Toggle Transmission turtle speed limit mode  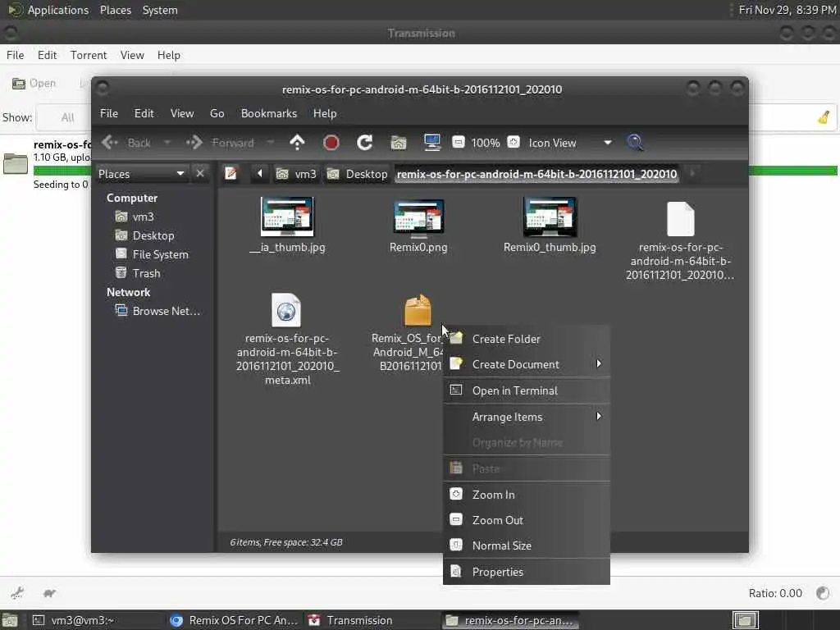tap(49, 592)
